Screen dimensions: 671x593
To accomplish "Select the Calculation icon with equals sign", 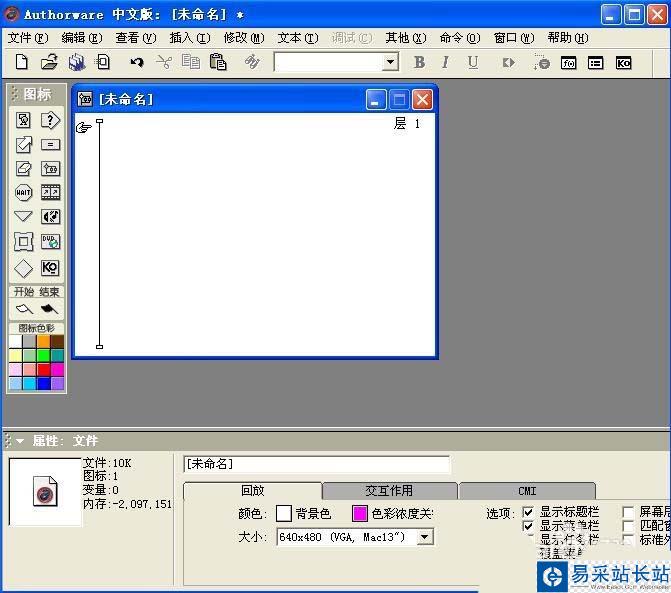I will tap(50, 145).
